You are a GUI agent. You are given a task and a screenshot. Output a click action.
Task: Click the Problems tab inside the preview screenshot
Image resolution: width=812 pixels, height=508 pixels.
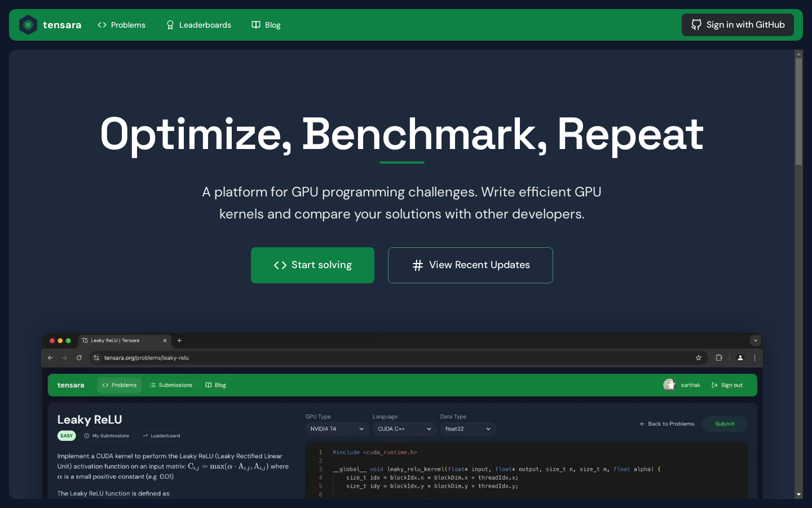(x=120, y=385)
